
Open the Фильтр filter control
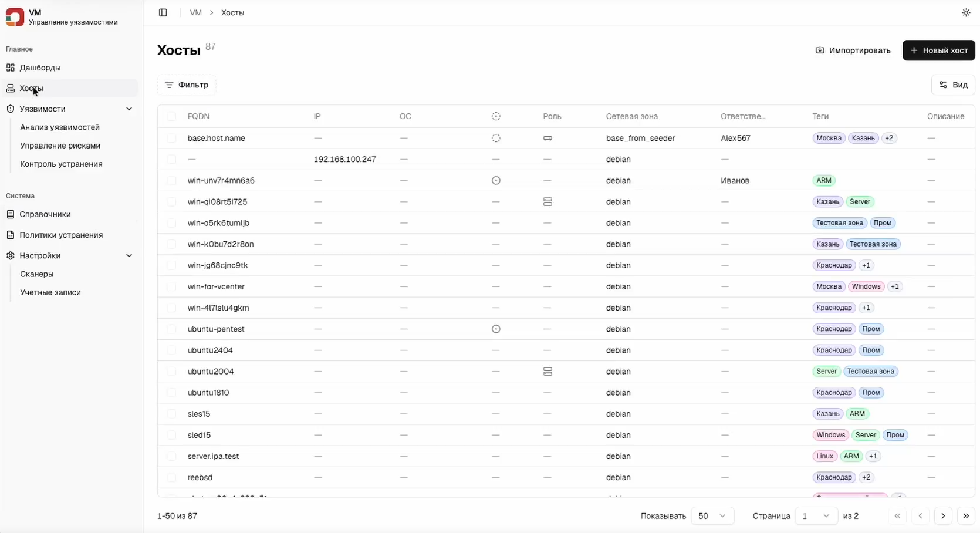point(187,85)
